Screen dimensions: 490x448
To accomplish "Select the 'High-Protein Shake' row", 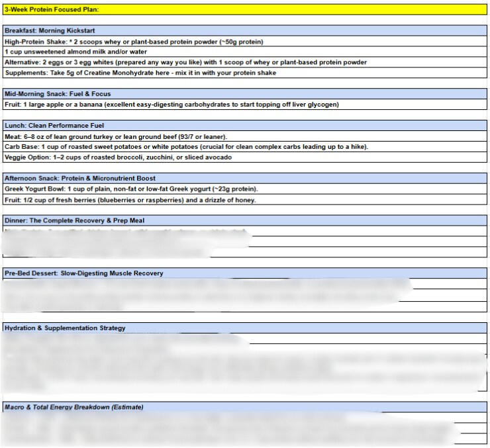I will 245,42.
